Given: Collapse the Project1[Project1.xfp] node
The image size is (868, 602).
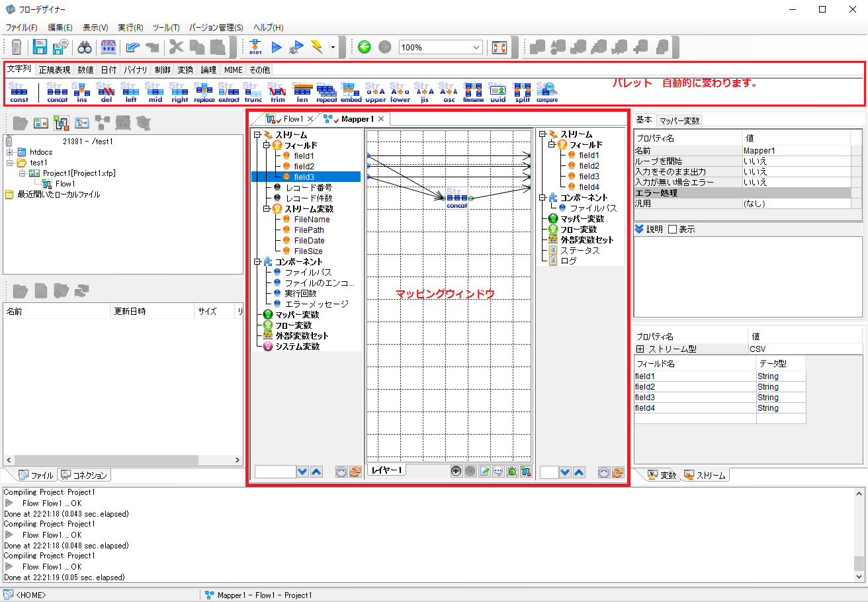Looking at the screenshot, I should click(22, 173).
